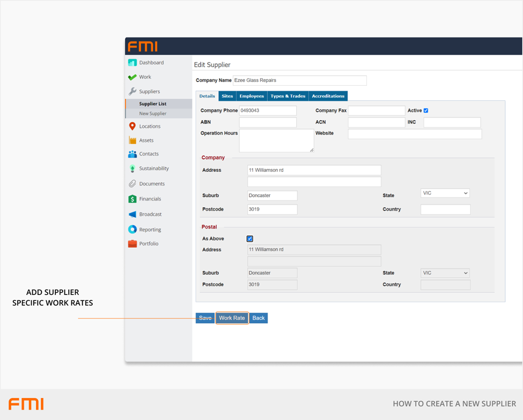This screenshot has width=523, height=420.
Task: Open Contacts via people icon
Action: [x=132, y=154]
